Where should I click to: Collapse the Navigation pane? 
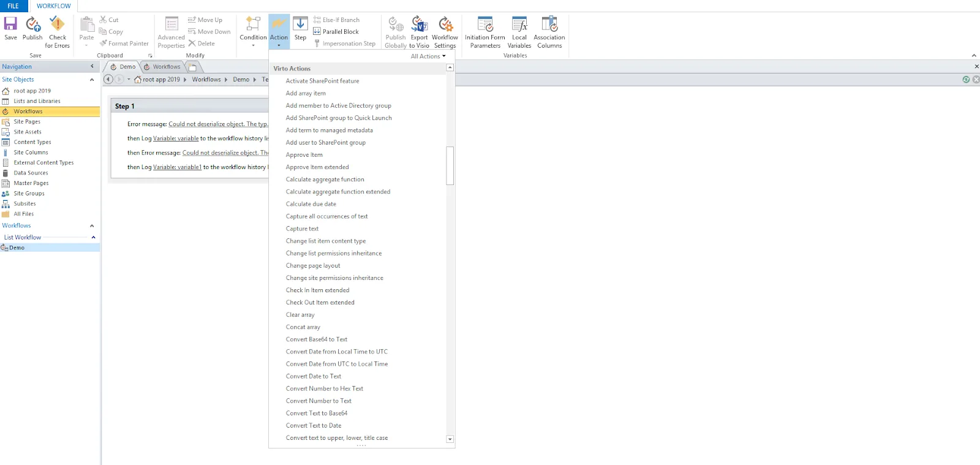point(92,66)
